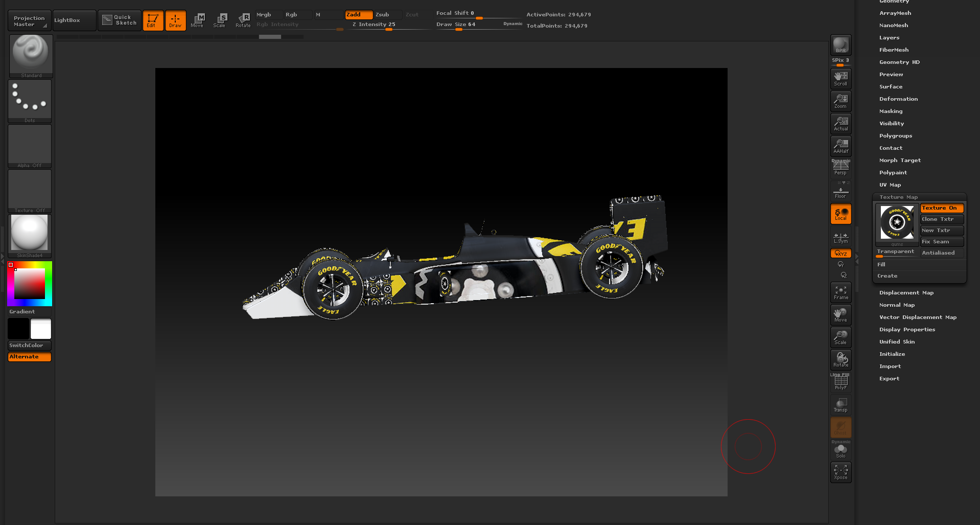The height and width of the screenshot is (525, 980).
Task: Expand the Polypaint section
Action: [x=893, y=173]
